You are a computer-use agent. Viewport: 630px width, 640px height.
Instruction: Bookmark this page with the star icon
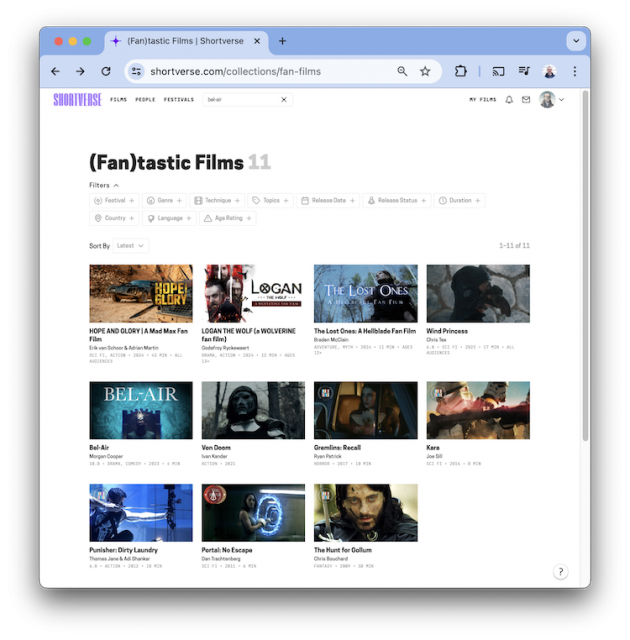(x=425, y=71)
